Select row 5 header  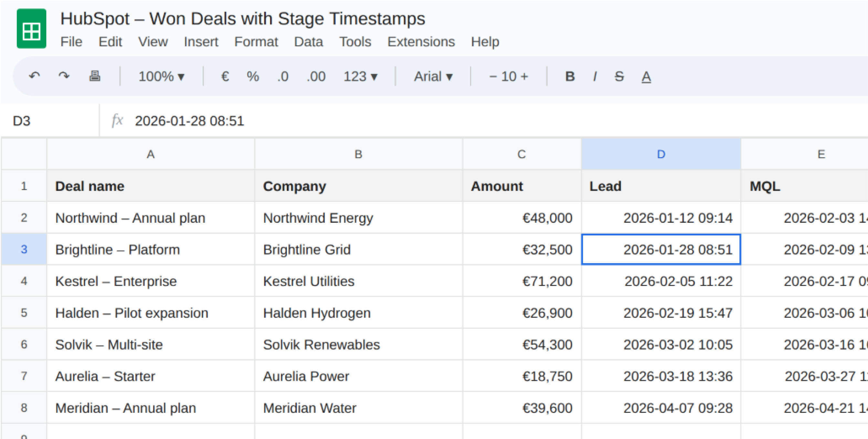click(24, 313)
